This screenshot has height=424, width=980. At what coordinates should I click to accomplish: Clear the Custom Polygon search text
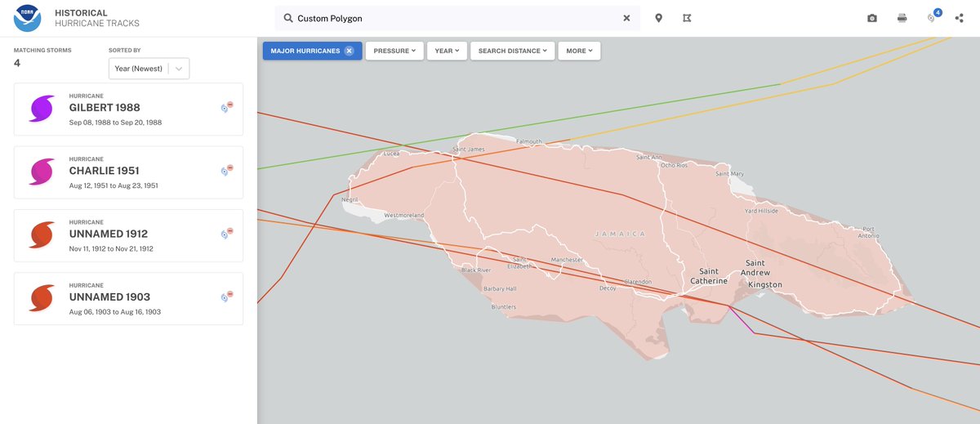click(627, 18)
